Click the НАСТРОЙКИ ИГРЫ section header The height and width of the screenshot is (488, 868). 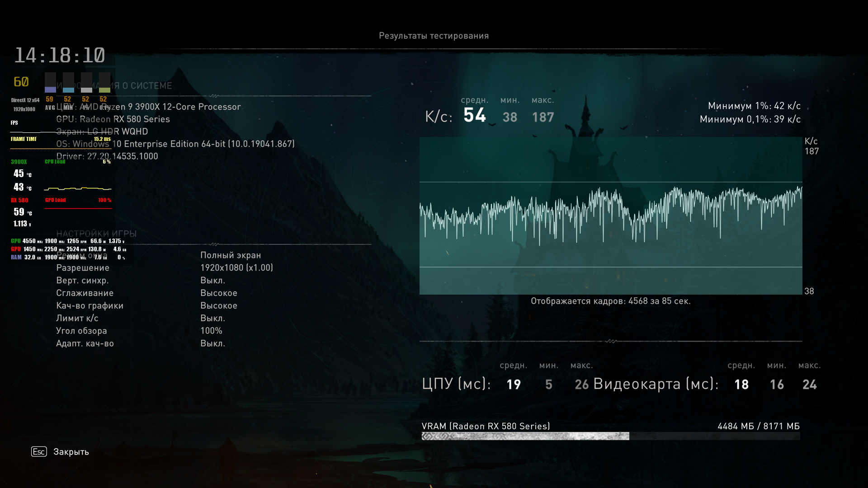click(x=96, y=234)
